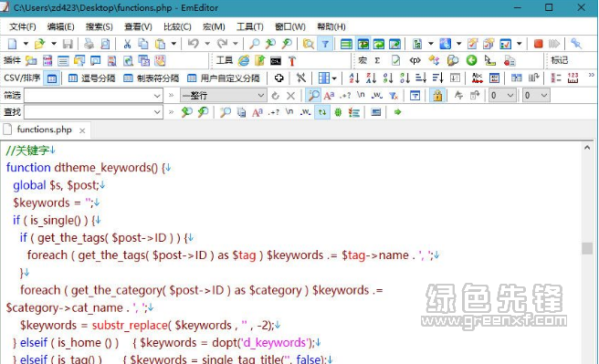This screenshot has height=364, width=599.
Task: Click the 逗号分隔 comma separated button
Action: coord(91,78)
